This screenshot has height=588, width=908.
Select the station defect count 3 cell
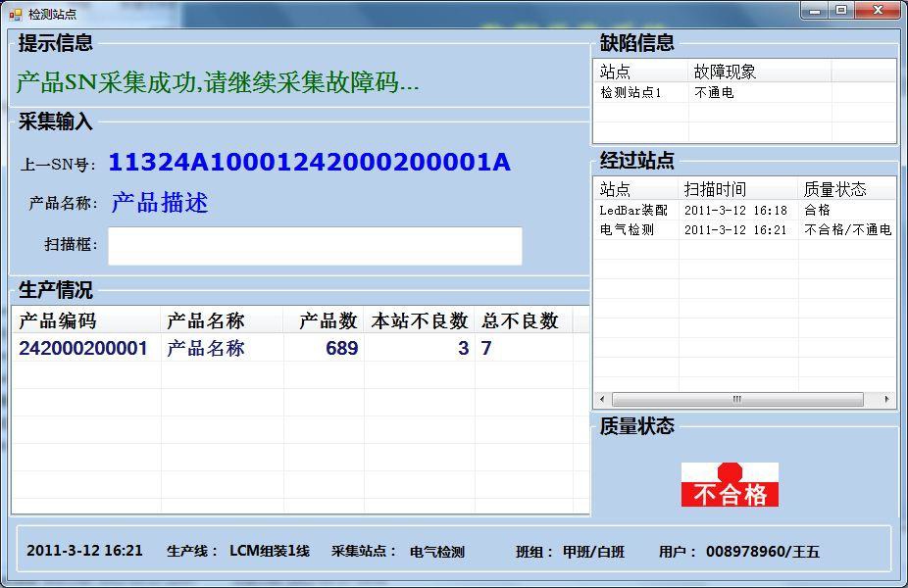463,349
